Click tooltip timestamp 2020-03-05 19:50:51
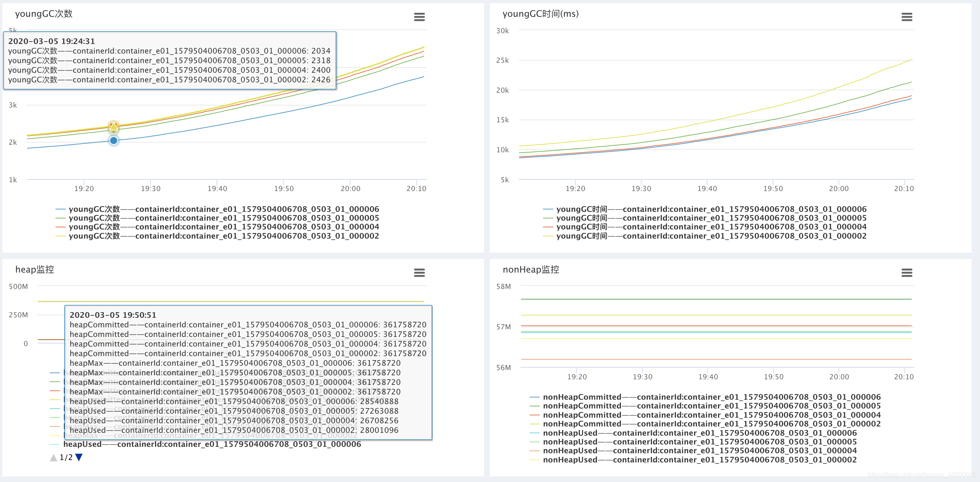The image size is (980, 482). point(113,315)
